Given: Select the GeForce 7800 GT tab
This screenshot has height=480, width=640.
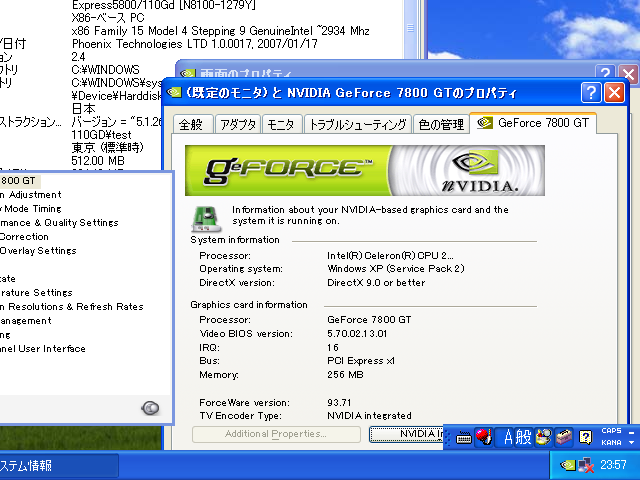Looking at the screenshot, I should [533, 123].
